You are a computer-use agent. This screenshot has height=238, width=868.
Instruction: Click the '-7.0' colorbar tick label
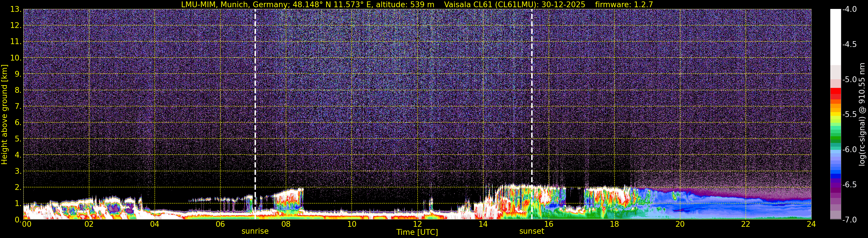pos(850,220)
